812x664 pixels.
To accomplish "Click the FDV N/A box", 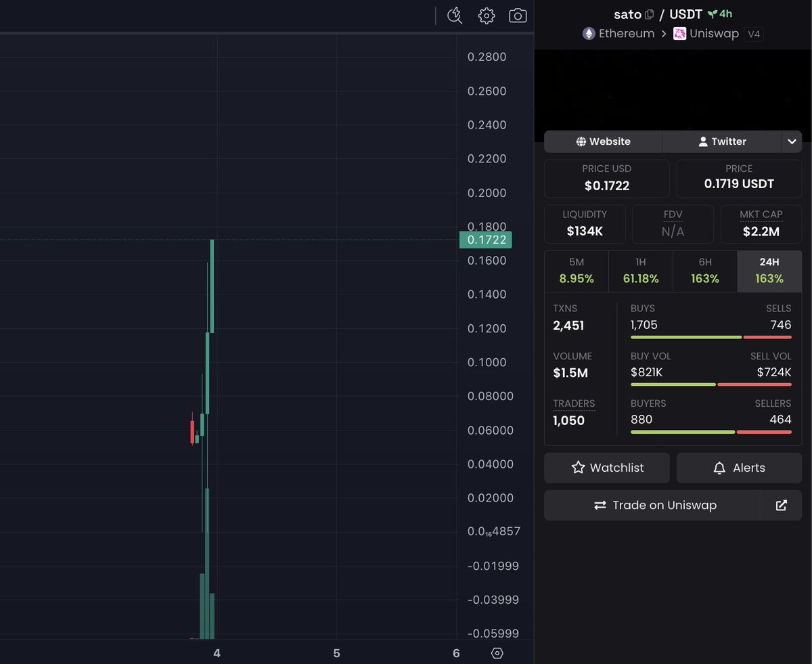I will click(673, 224).
